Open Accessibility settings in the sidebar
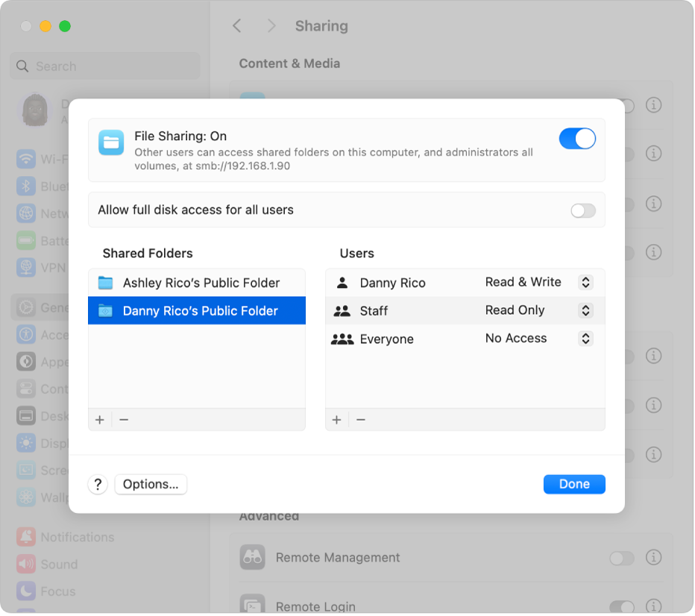Screen dimensions: 695x616 coord(41,335)
